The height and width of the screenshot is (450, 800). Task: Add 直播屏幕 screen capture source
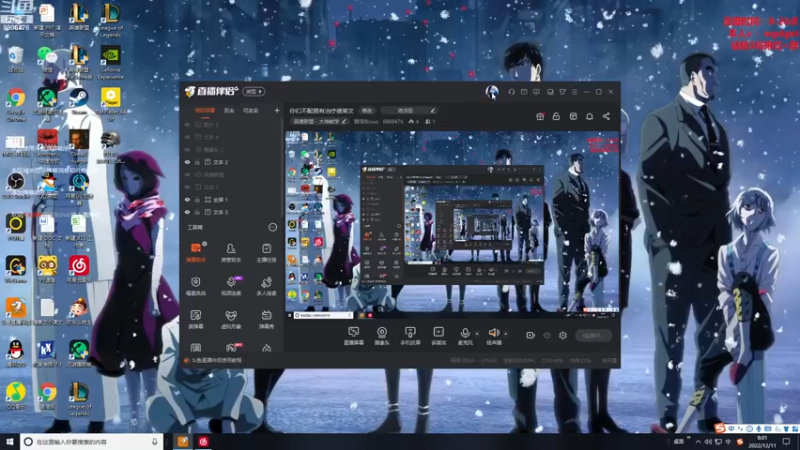[353, 336]
